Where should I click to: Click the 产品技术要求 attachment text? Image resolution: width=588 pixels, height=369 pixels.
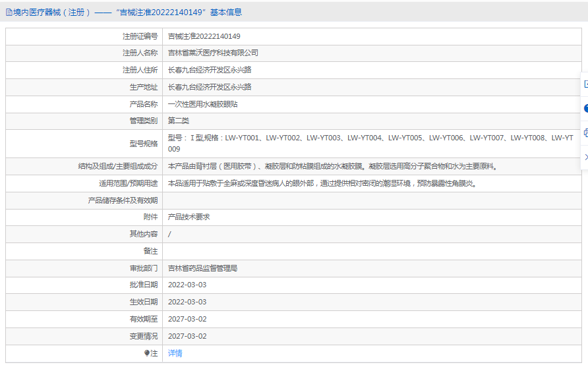(189, 217)
